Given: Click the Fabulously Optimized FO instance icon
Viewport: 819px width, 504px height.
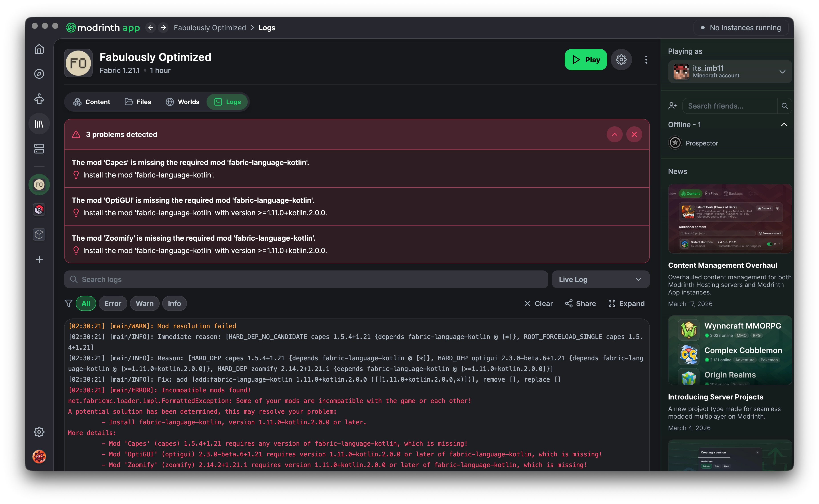Looking at the screenshot, I should pos(78,63).
